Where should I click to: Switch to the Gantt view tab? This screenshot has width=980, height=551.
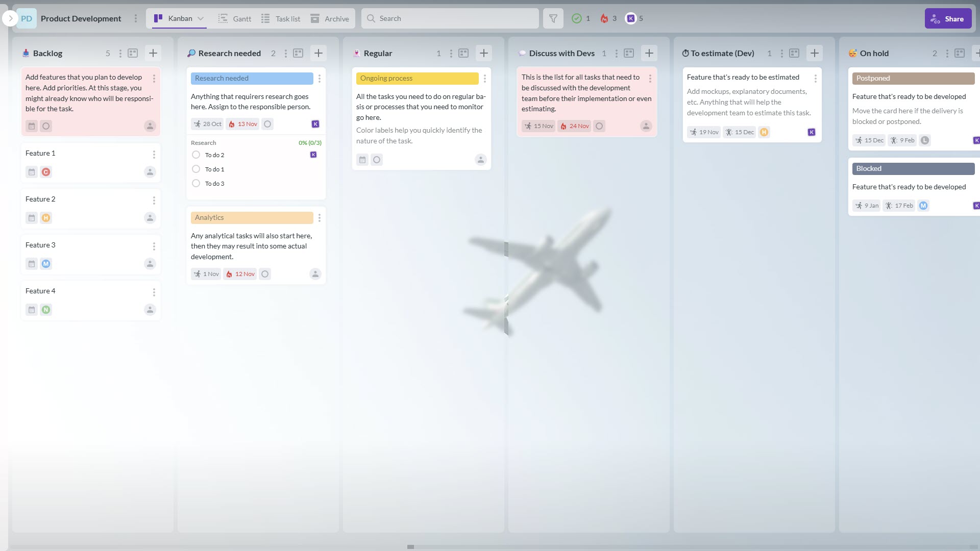[x=235, y=19]
